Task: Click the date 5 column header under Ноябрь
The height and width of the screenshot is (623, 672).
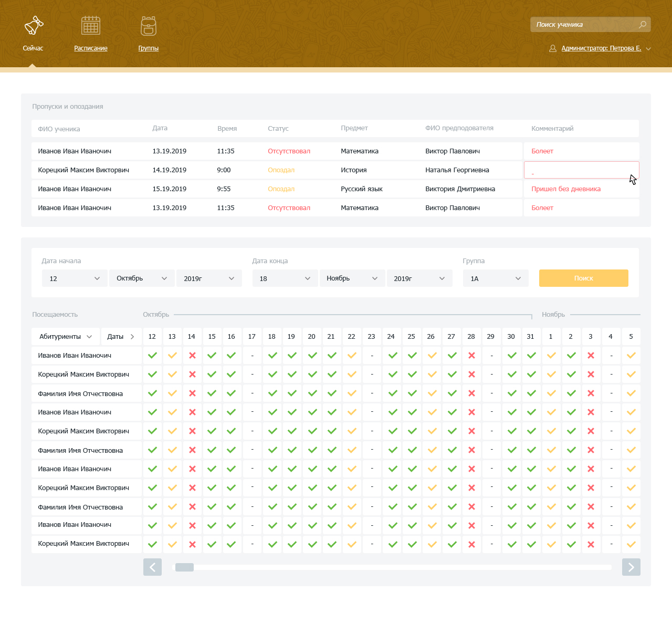Action: [x=631, y=337]
